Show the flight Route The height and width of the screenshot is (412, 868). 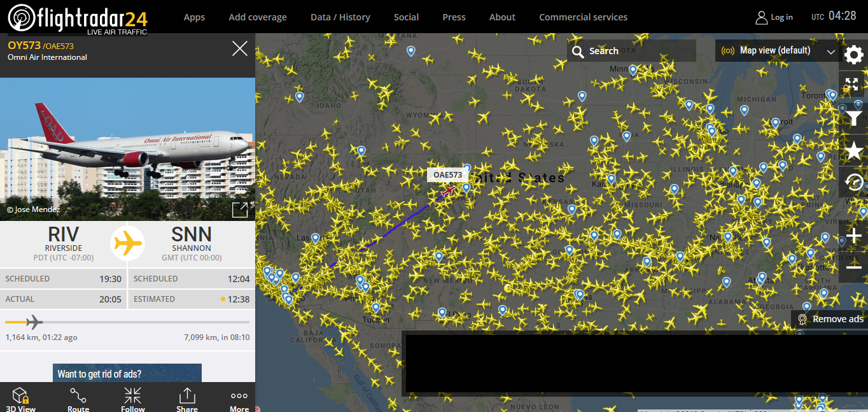tap(78, 399)
